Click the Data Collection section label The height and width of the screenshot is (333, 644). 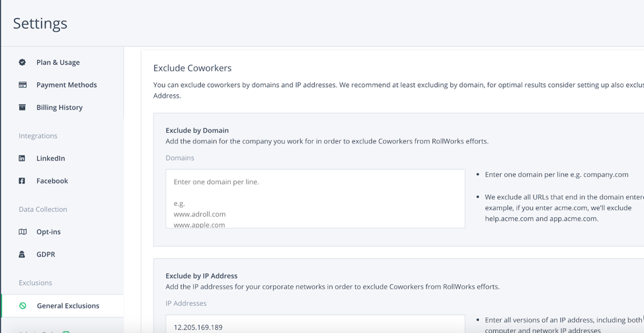tap(43, 209)
